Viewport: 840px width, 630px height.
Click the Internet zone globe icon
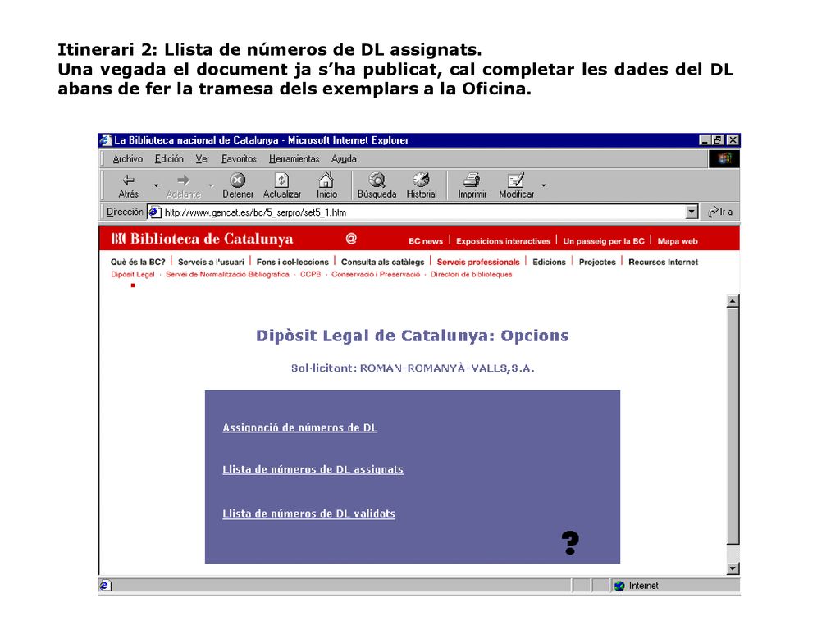[x=619, y=586]
